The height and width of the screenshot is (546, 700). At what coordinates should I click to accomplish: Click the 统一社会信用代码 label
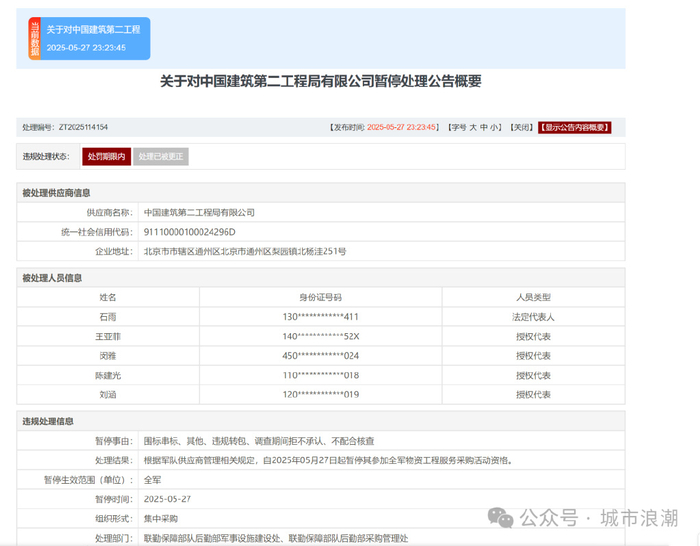pos(97,232)
